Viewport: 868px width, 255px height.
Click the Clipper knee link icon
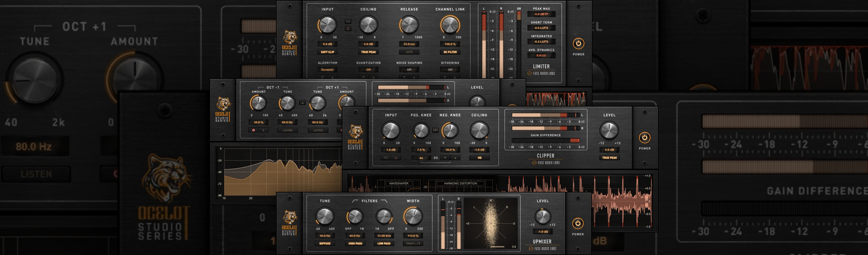(x=435, y=130)
